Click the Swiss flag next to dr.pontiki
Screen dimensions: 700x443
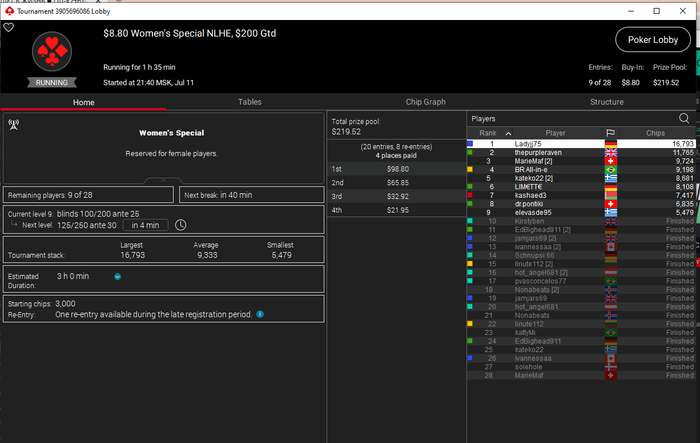click(x=611, y=204)
